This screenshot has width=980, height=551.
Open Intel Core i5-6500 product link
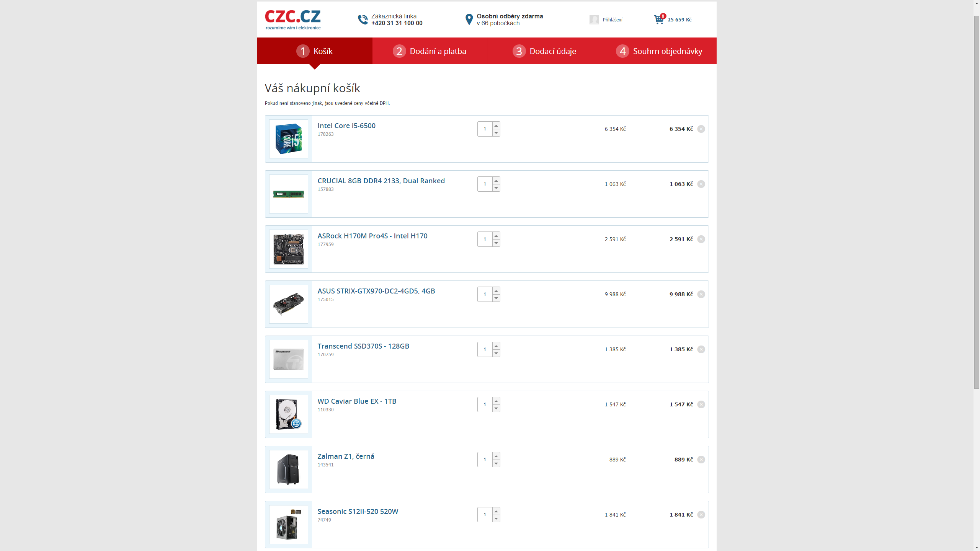346,126
